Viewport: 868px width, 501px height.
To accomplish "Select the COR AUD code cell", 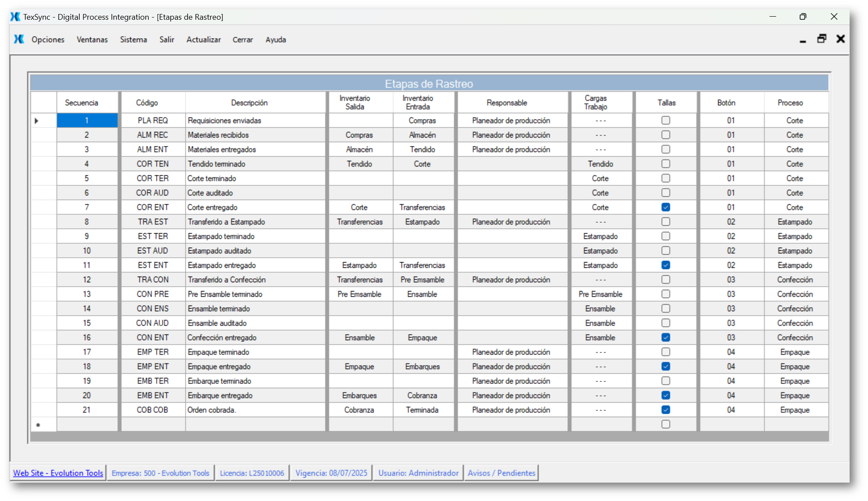I will (152, 193).
